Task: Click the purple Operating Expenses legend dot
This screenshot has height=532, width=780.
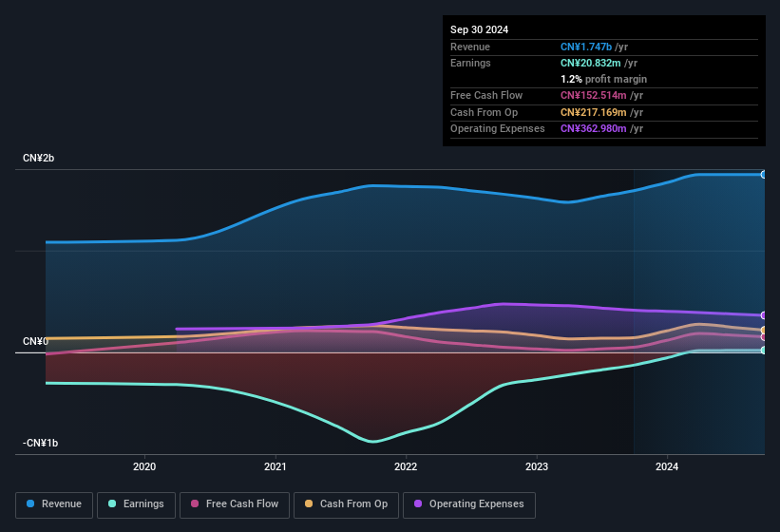Action: tap(418, 504)
